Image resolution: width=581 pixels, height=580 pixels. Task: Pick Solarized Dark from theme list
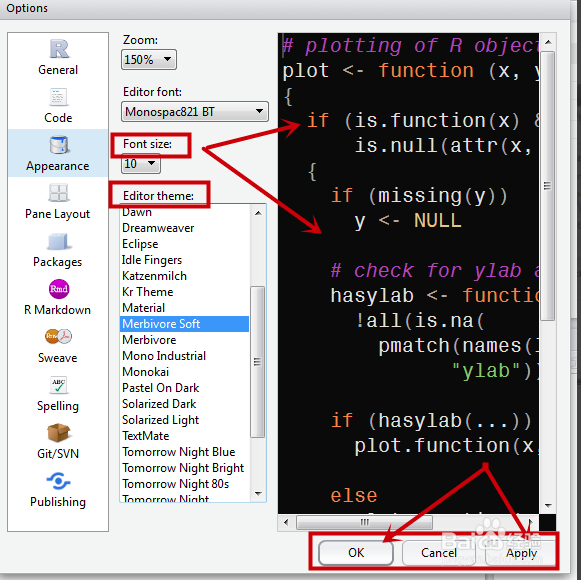pyautogui.click(x=159, y=404)
